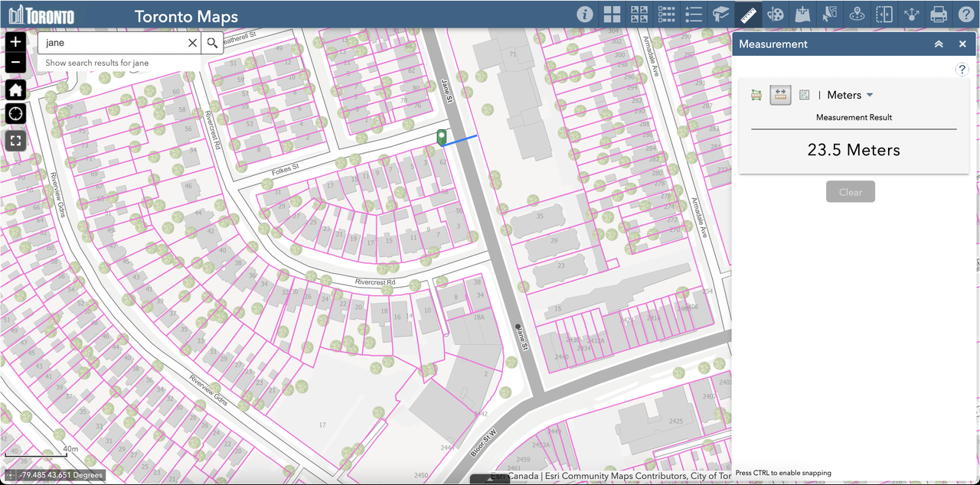Select the location coordinate measurement tool
980x485 pixels.
click(804, 95)
